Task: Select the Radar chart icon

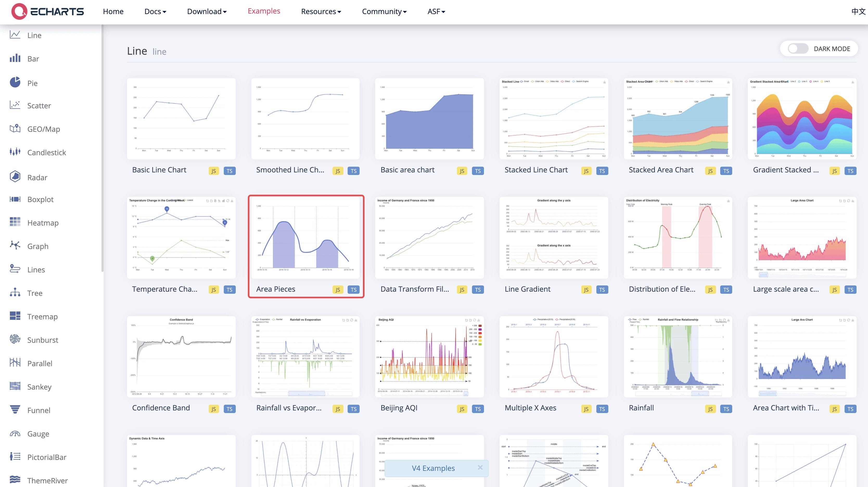Action: tap(15, 176)
